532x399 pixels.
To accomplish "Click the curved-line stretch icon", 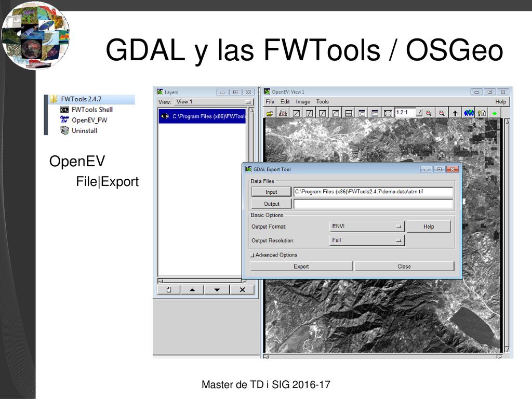I will point(336,113).
